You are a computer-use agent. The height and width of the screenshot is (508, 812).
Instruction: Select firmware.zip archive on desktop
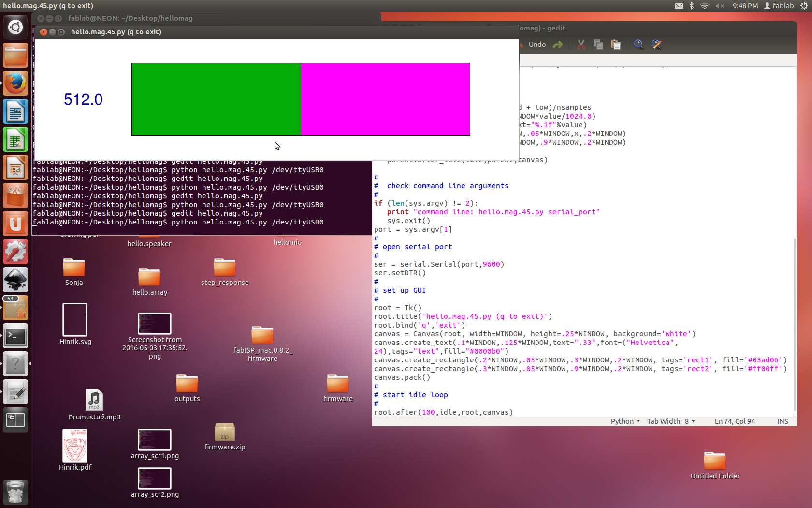pos(225,437)
